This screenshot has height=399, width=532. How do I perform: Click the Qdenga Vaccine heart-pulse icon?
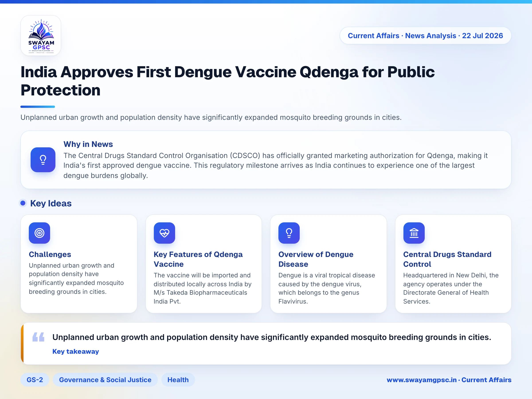164,233
